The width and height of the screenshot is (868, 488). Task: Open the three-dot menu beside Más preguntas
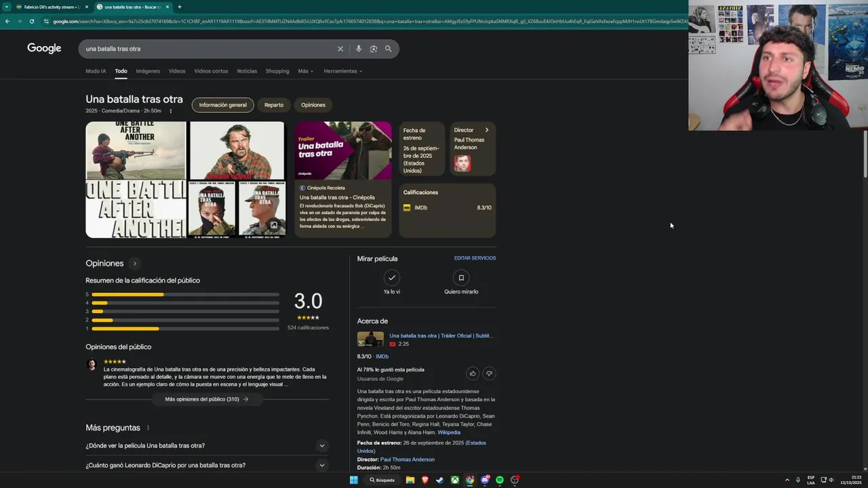[148, 428]
